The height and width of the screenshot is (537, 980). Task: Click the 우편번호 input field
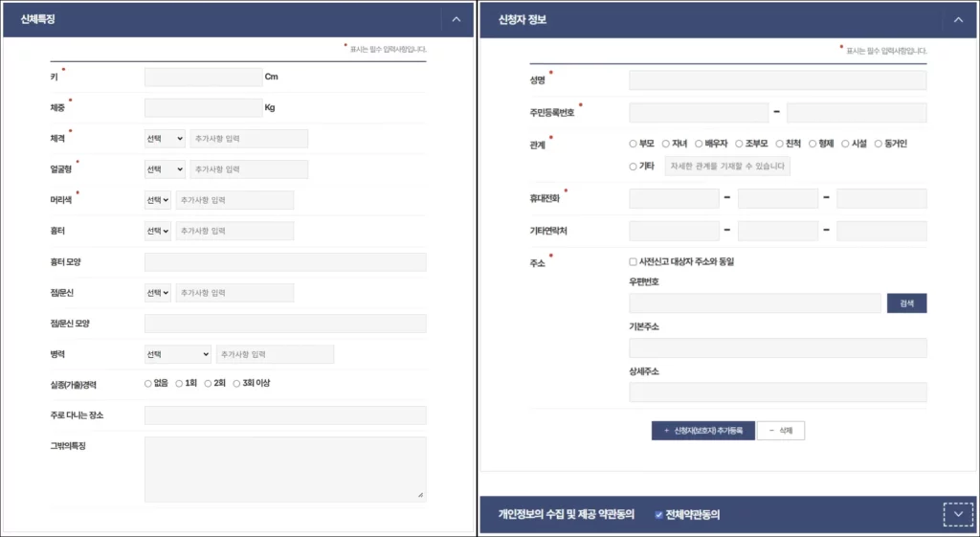click(755, 303)
